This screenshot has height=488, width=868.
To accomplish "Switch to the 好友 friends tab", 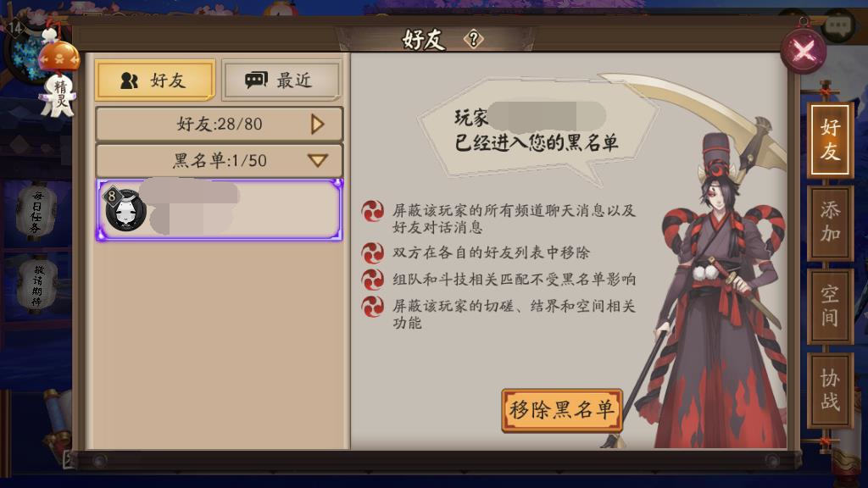I will [155, 80].
